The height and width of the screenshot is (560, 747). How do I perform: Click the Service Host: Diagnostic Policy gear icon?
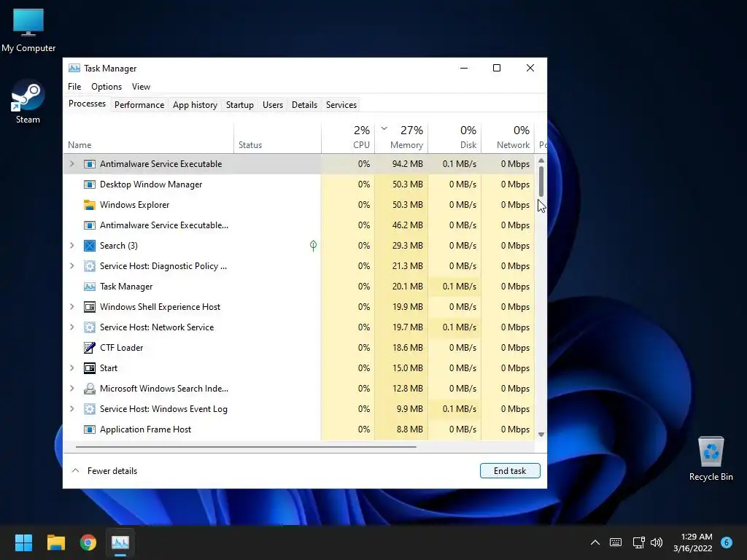coord(90,266)
